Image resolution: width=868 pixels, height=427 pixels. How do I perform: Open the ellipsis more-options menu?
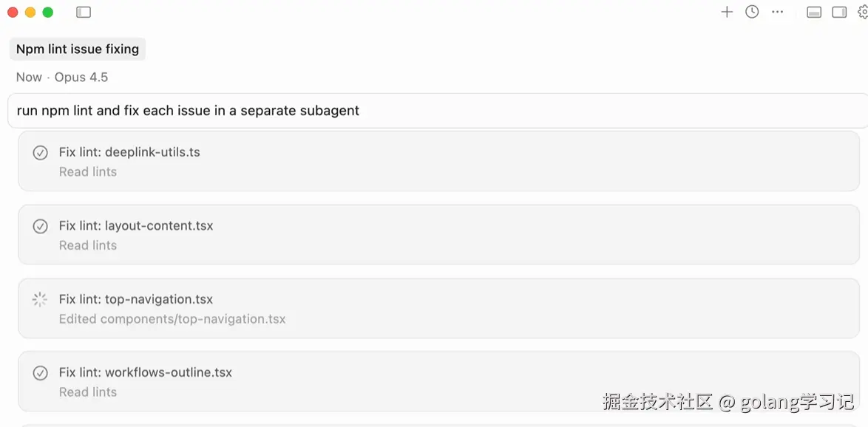(x=777, y=12)
